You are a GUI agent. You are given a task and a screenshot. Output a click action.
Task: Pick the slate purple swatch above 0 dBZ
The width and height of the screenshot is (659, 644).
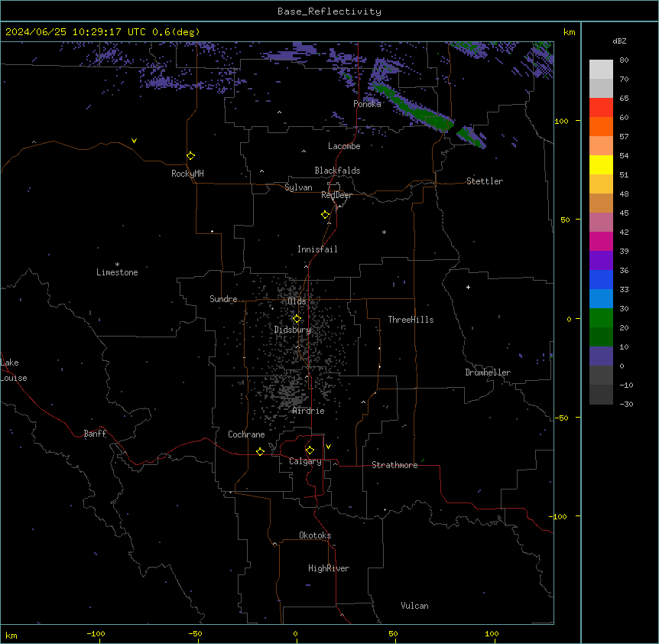click(601, 356)
